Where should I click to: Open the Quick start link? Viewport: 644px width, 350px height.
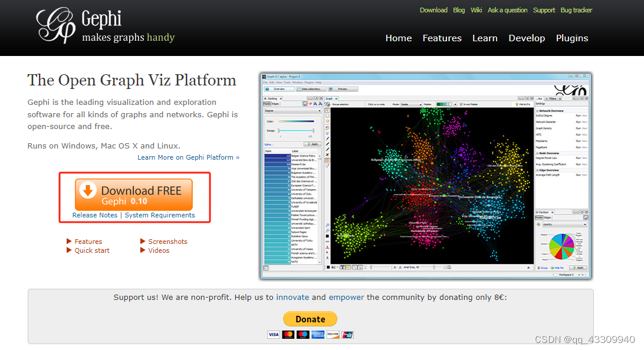click(92, 250)
